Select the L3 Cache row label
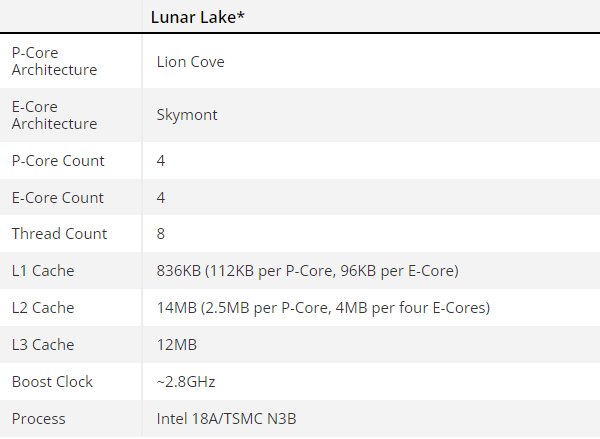Screen dimensions: 600x439 [x=43, y=345]
